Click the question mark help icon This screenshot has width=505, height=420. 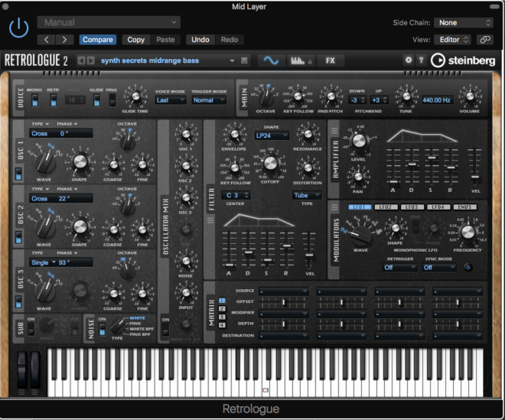click(419, 60)
